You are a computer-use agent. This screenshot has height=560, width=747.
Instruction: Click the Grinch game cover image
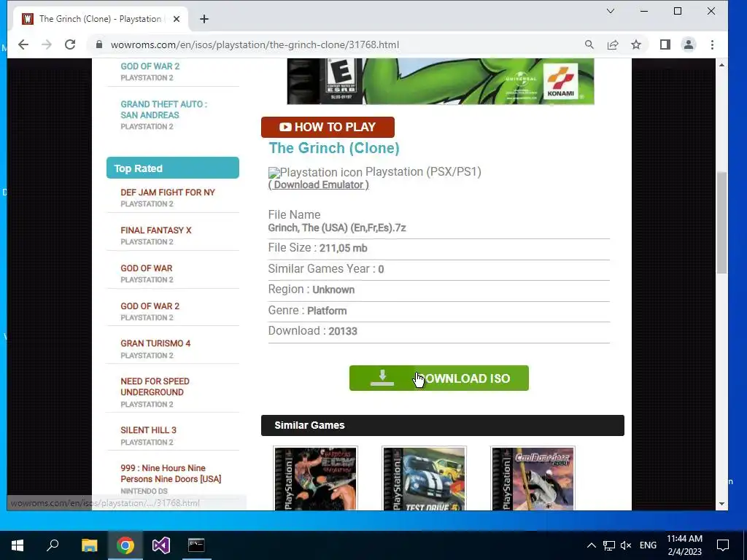(440, 81)
